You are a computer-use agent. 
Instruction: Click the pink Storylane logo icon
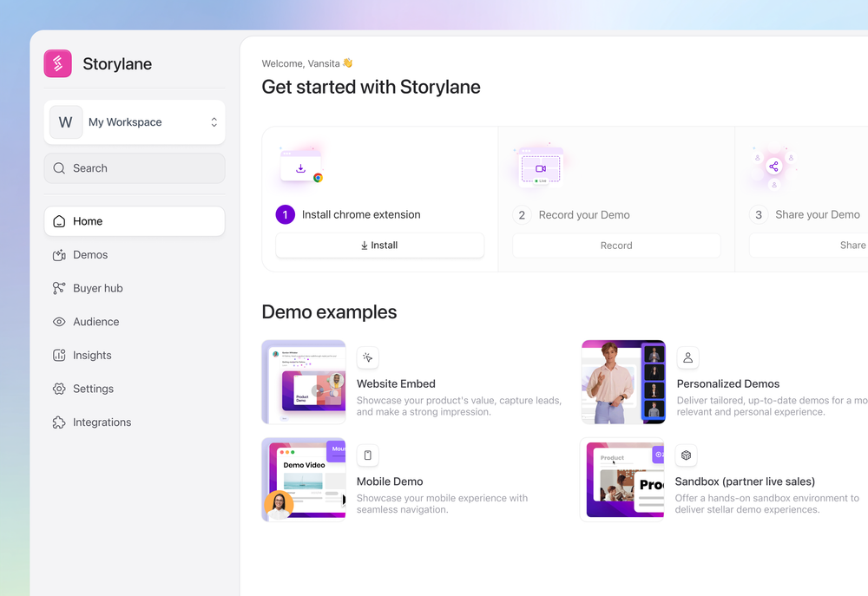pos(57,63)
